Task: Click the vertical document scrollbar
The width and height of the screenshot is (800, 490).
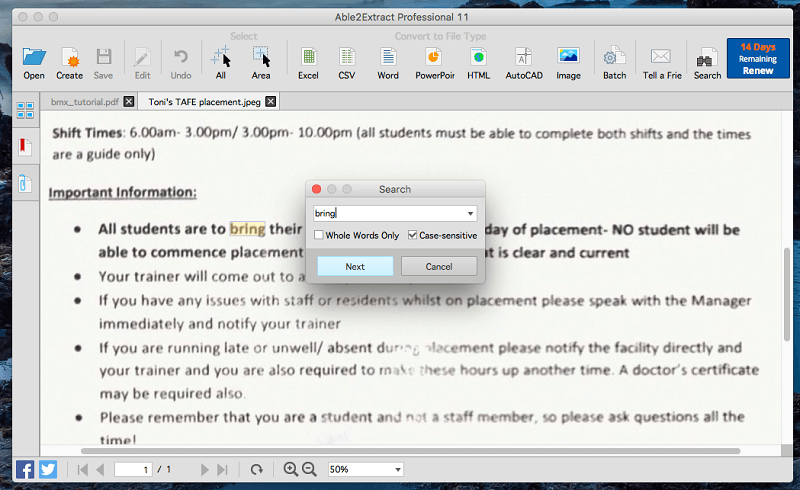Action: pyautogui.click(x=788, y=293)
